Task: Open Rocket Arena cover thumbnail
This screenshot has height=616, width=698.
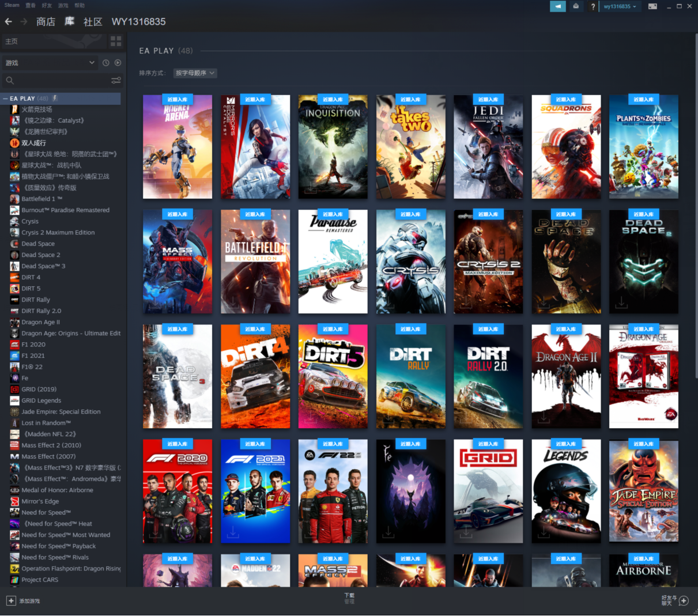Action: click(x=178, y=147)
